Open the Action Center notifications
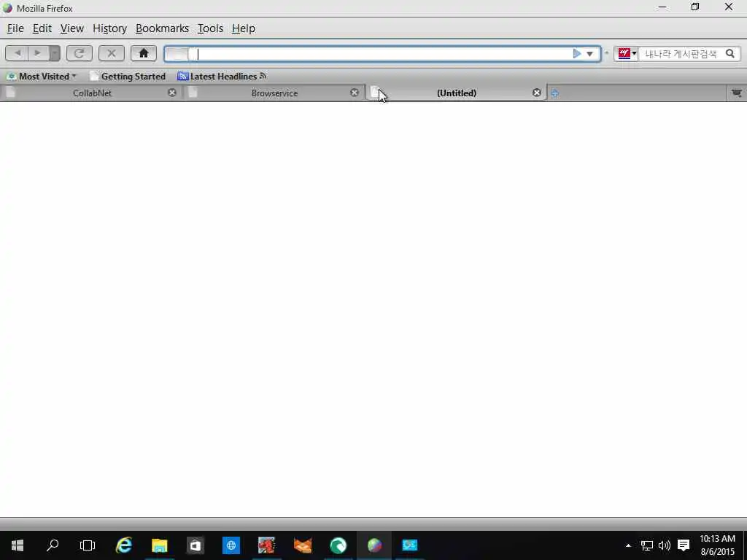Image resolution: width=747 pixels, height=560 pixels. [684, 545]
